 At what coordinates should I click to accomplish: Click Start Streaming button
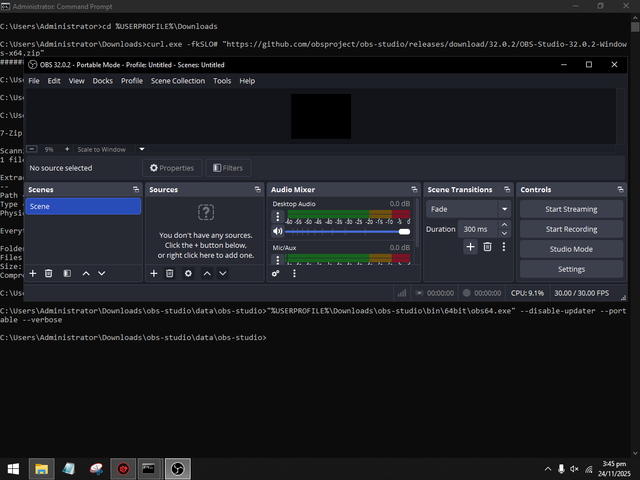pyautogui.click(x=571, y=209)
